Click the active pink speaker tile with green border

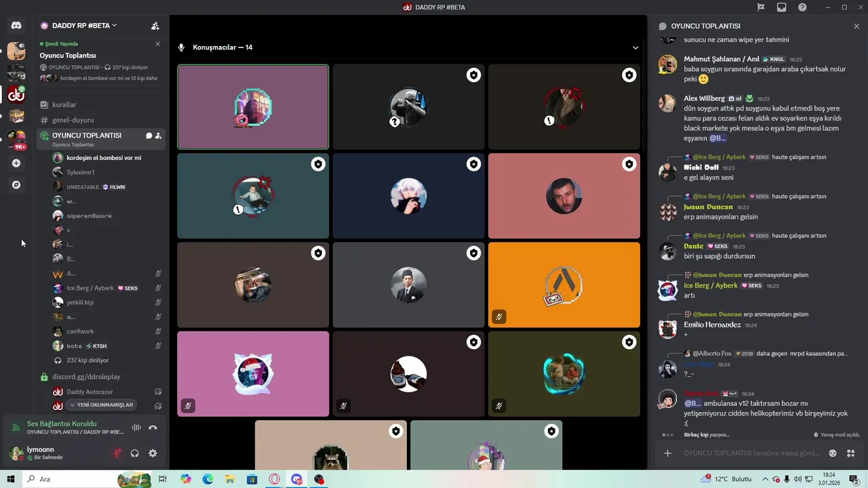(253, 107)
